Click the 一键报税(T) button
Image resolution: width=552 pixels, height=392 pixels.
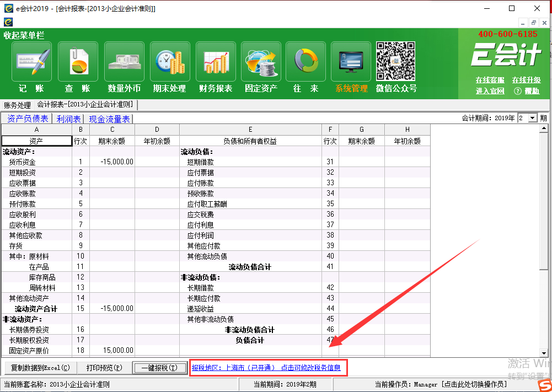click(x=160, y=368)
